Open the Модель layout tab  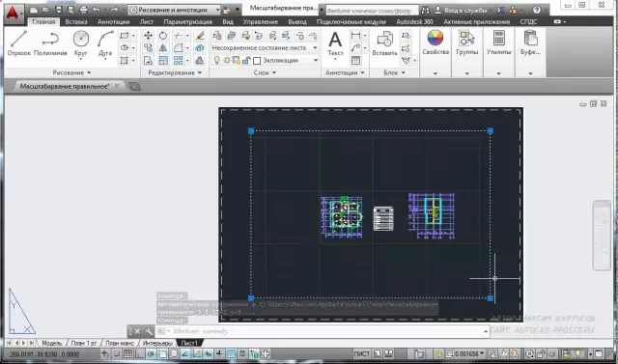click(51, 343)
